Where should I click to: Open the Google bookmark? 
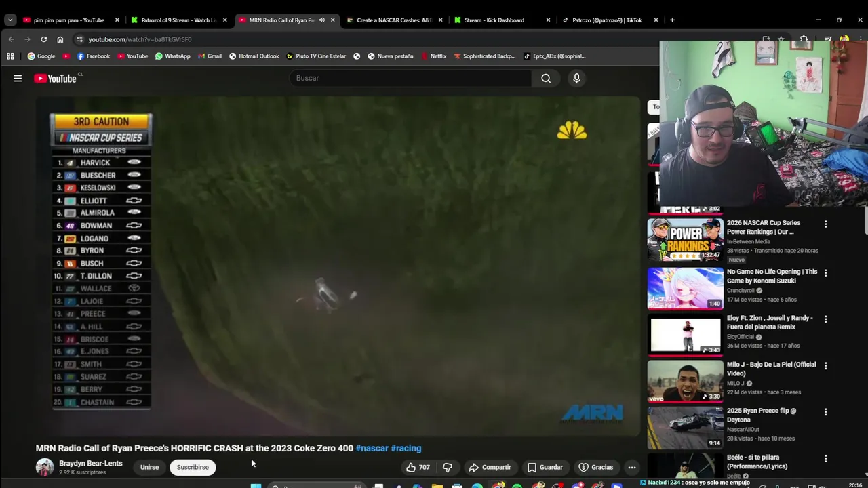[41, 56]
